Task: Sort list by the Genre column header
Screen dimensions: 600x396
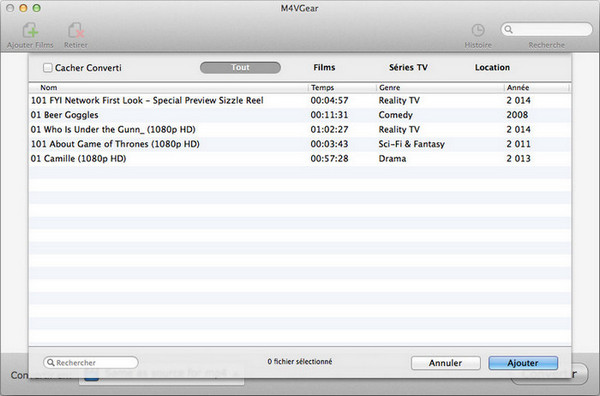Action: (440, 88)
